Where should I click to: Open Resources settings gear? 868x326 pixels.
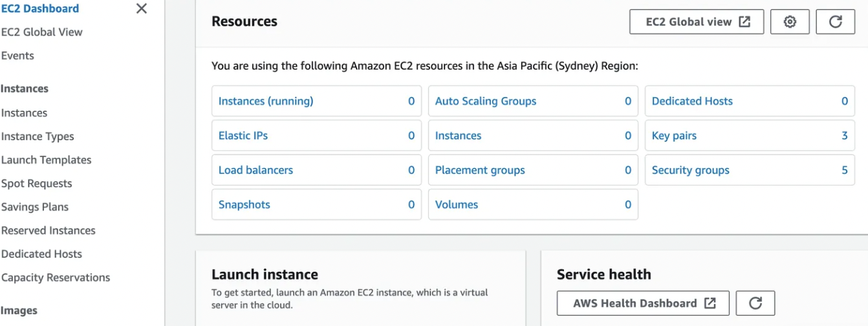coord(790,21)
